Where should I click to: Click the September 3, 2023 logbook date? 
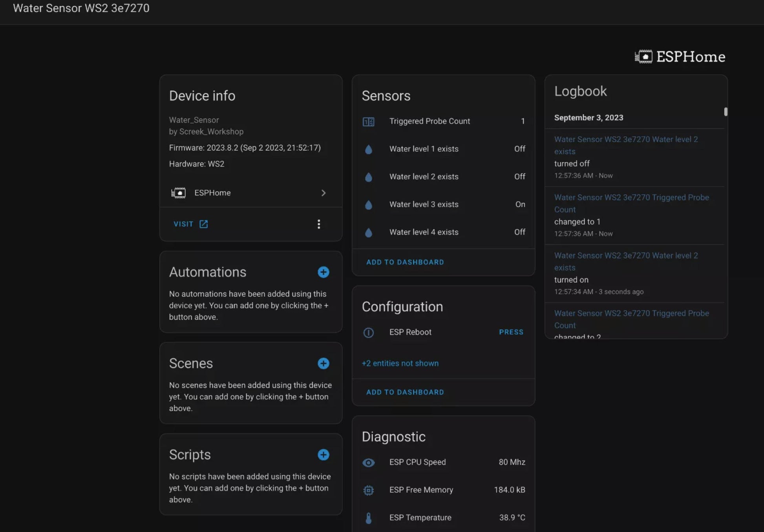[x=589, y=118]
